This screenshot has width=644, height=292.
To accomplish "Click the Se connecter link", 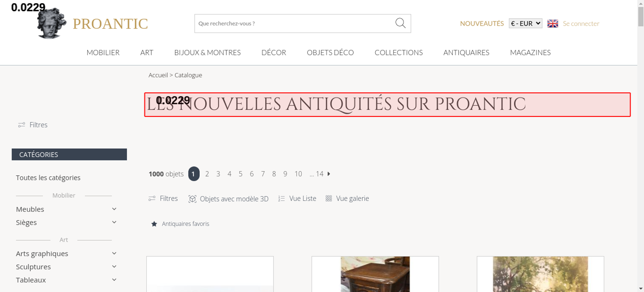I will pos(581,23).
